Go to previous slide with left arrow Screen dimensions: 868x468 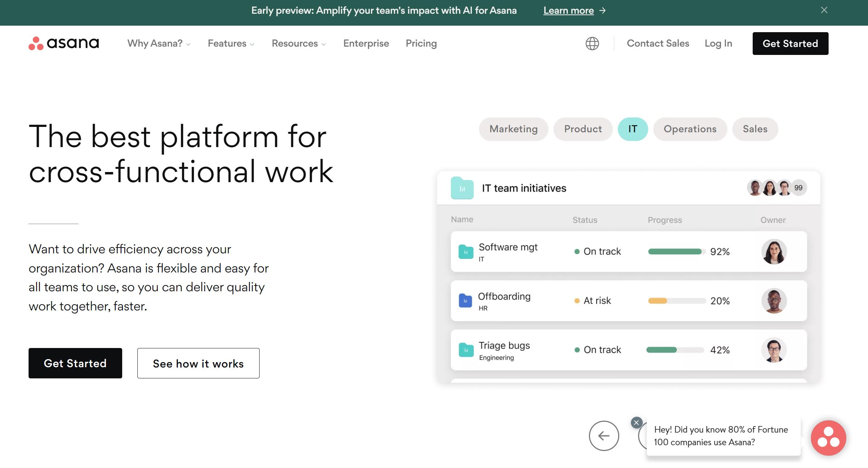pyautogui.click(x=604, y=435)
